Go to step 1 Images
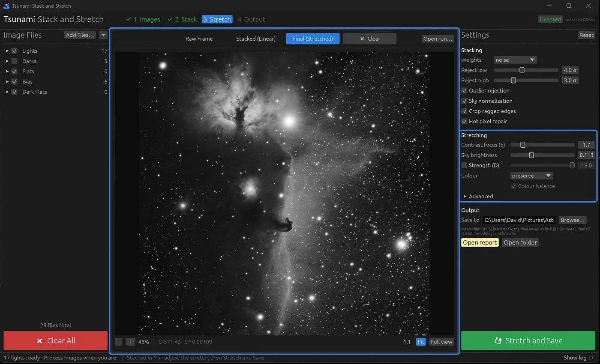Screen dimensions: 600x364 (143, 19)
